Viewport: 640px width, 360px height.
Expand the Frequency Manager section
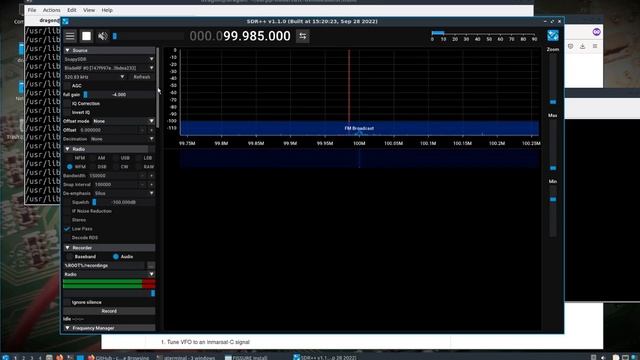109,328
